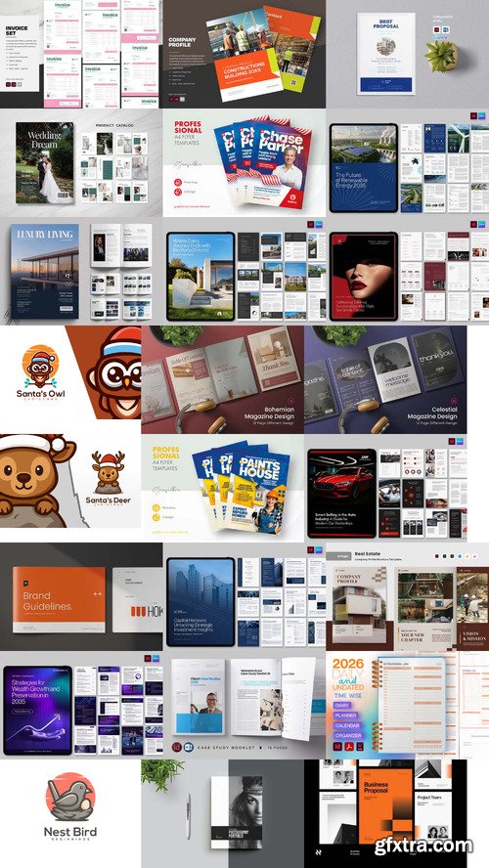
Task: Click the Canva badge above Renewable Energy pages
Action: pos(482,117)
